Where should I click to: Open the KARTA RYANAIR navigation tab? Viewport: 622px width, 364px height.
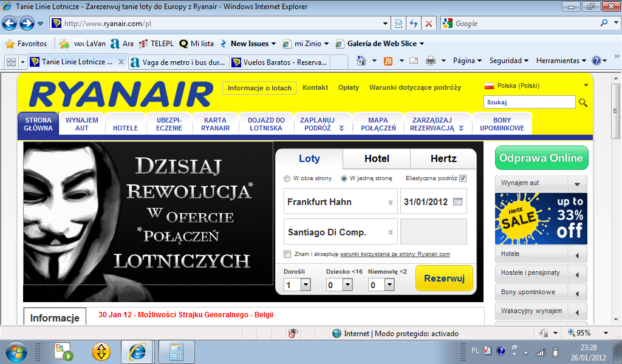point(216,124)
